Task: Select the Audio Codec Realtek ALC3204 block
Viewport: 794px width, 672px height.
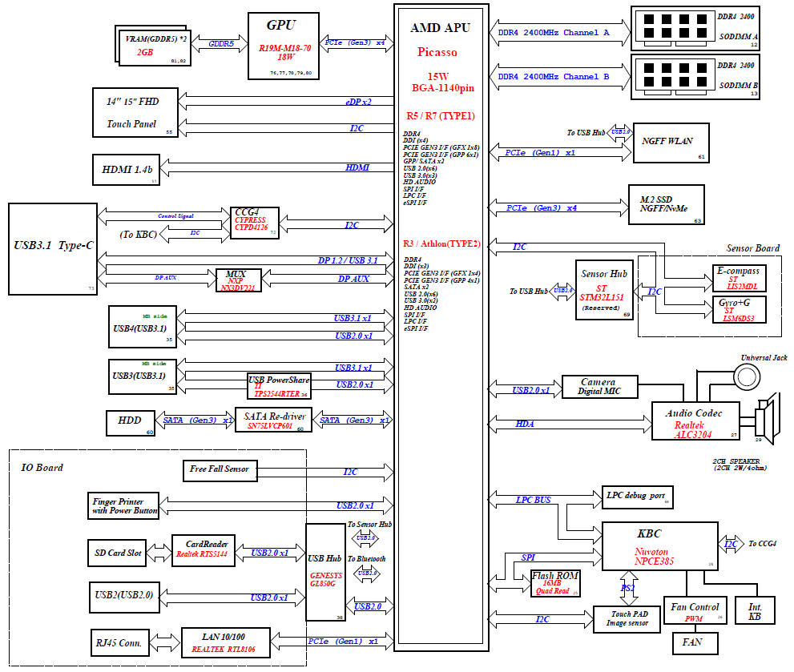Action: [694, 421]
